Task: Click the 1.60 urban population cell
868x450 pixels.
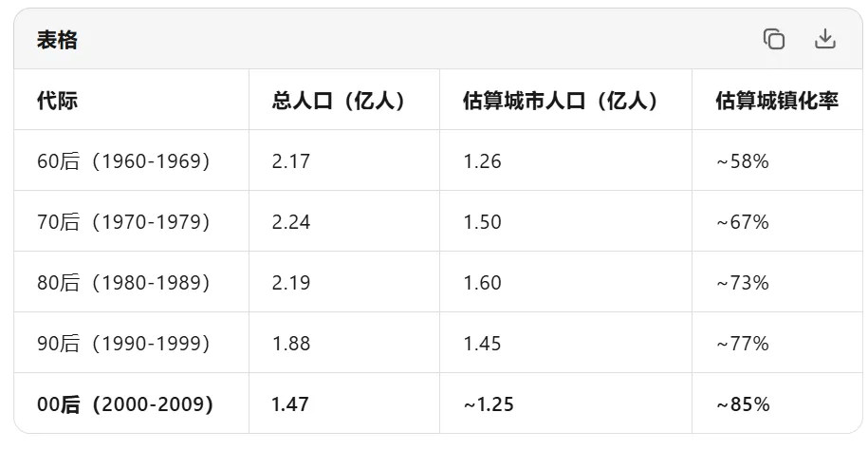Action: [x=482, y=283]
